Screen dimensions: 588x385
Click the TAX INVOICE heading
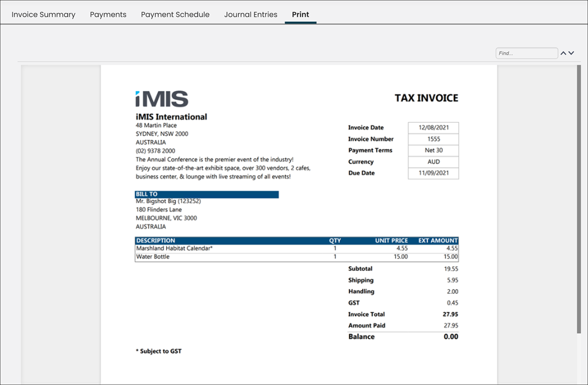point(426,98)
